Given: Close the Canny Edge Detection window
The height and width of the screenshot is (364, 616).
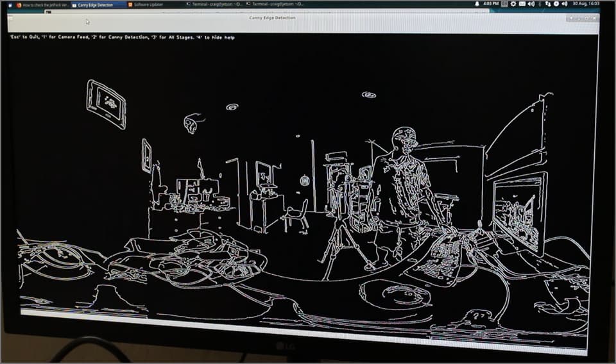Looking at the screenshot, I should [594, 19].
